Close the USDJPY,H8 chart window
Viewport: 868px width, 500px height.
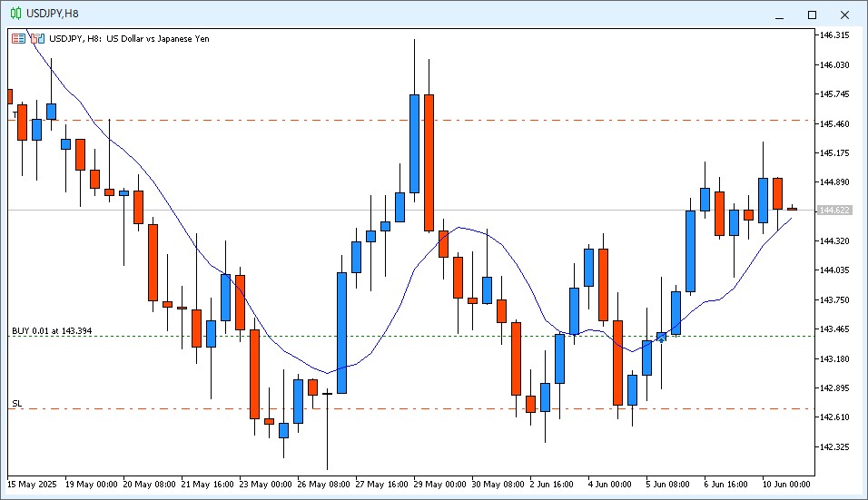844,15
